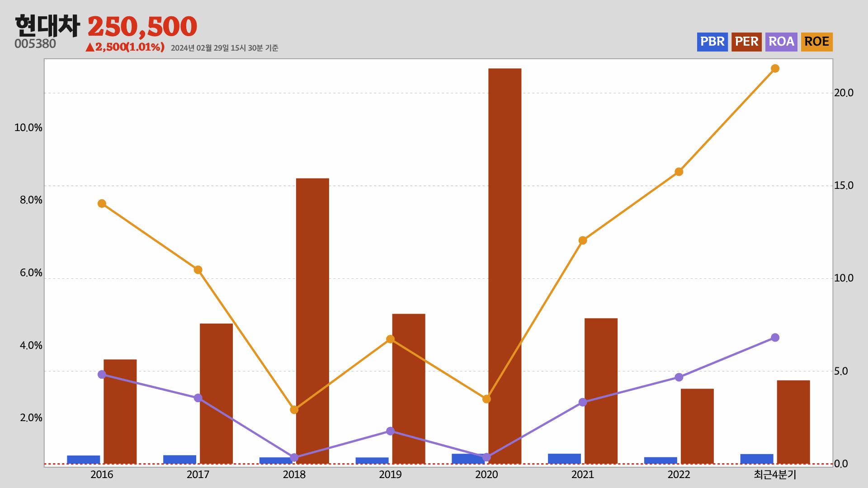Click the 2018 x-axis label
This screenshot has height=488, width=868.
pos(294,474)
